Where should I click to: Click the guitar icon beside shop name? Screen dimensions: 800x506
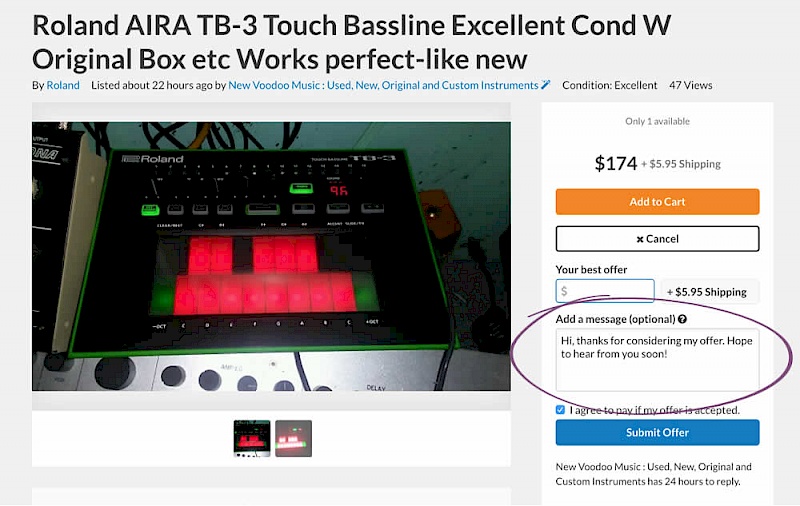(546, 85)
